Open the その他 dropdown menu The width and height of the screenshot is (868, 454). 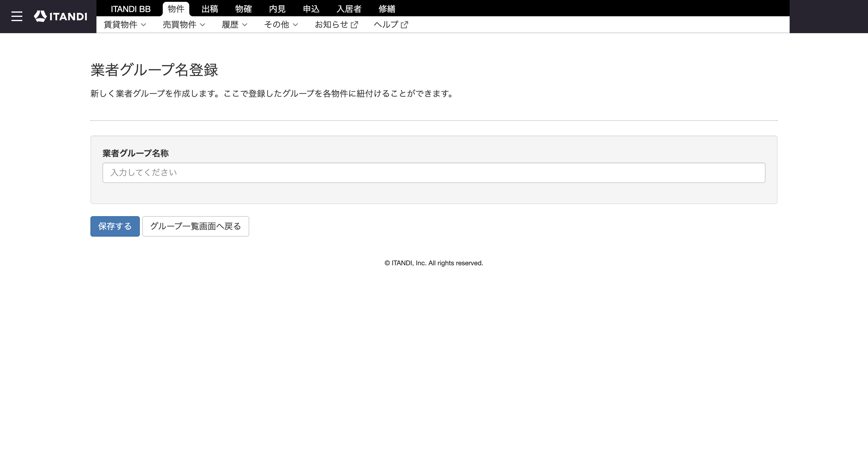[281, 25]
